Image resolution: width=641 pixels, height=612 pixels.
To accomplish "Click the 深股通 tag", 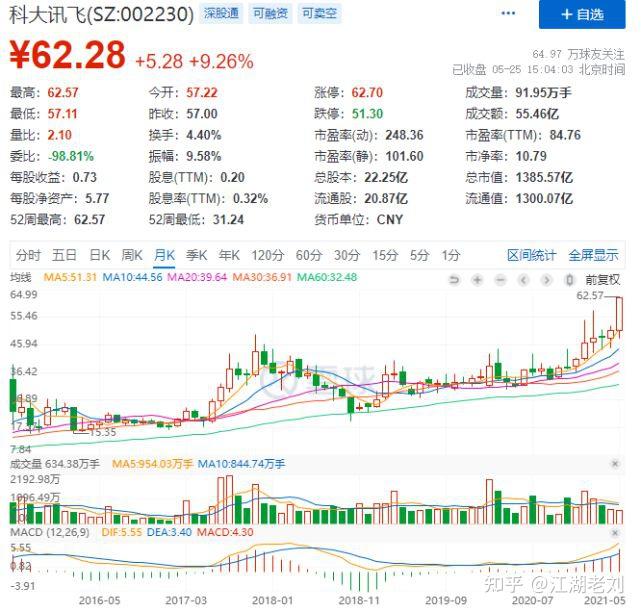I will [x=221, y=13].
